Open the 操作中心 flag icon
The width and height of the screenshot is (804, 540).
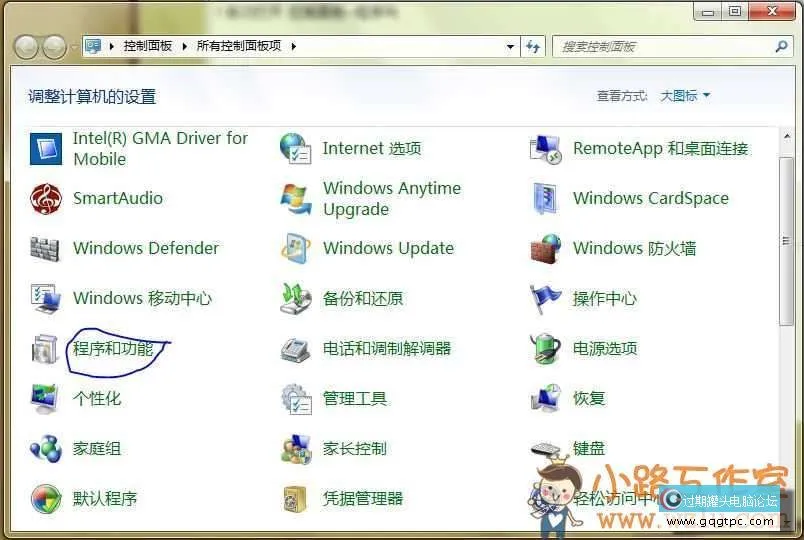pos(545,298)
